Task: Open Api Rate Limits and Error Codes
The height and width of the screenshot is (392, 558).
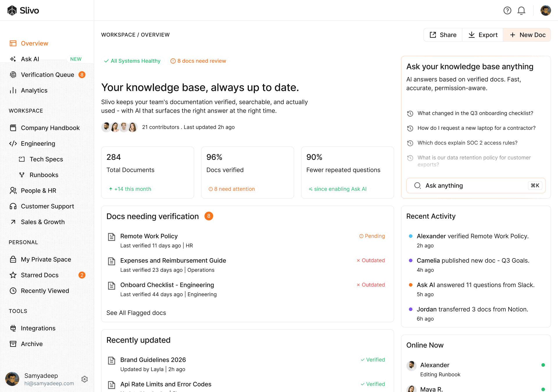Action: pos(166,384)
